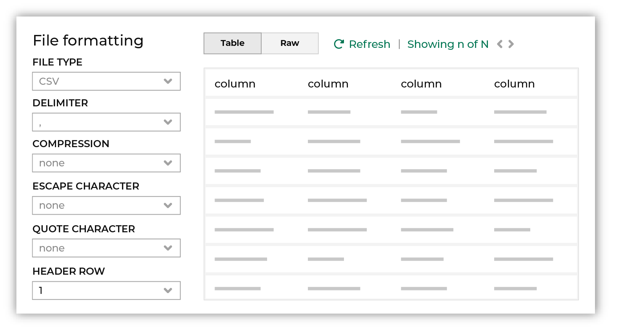Click the circular Refresh arrow icon

(x=339, y=44)
